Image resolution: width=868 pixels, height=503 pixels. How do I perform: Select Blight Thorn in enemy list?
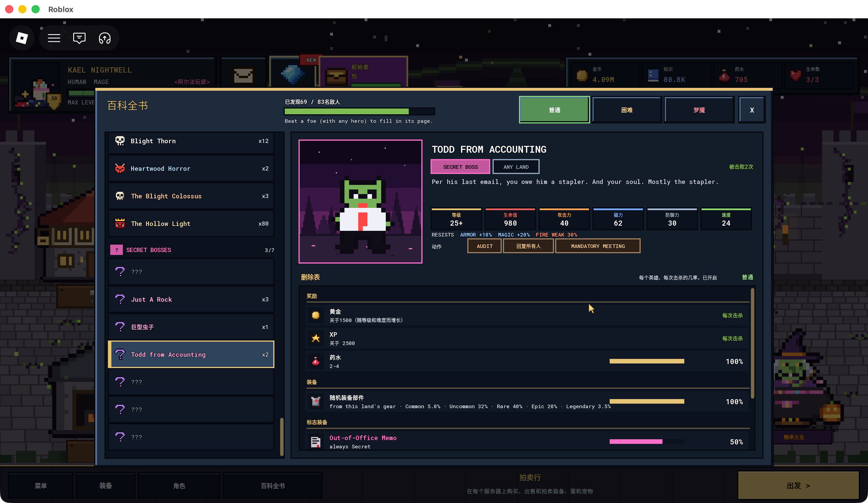[191, 141]
